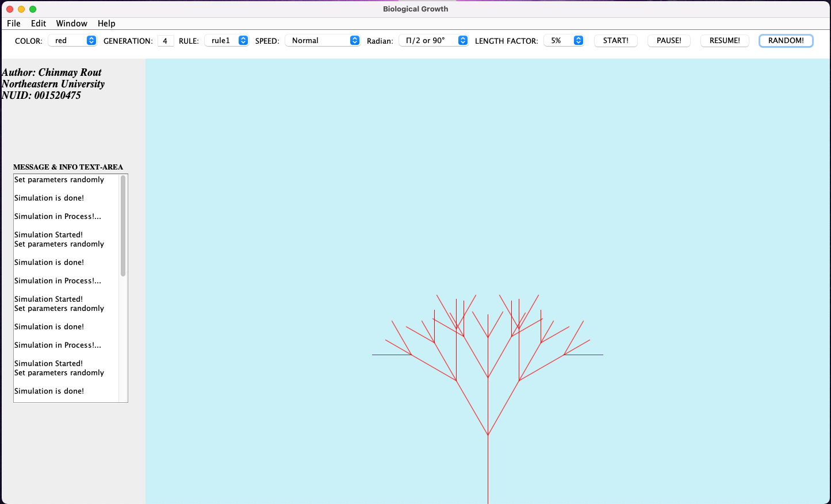Open the SPEED dropdown showing Normal
The height and width of the screenshot is (504, 831).
322,40
